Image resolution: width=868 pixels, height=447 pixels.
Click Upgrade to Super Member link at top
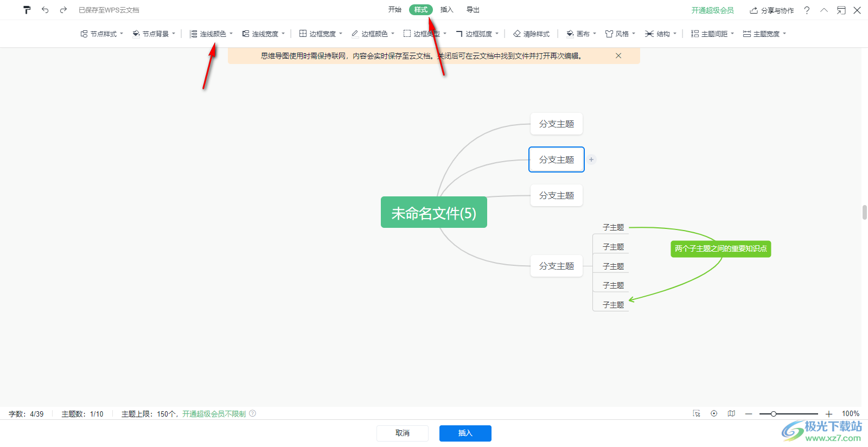click(712, 10)
